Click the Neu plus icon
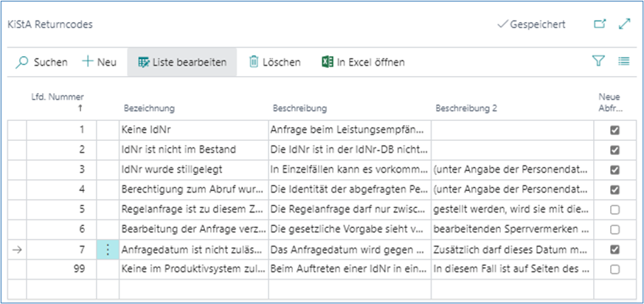The width and height of the screenshot is (644, 304). 88,63
